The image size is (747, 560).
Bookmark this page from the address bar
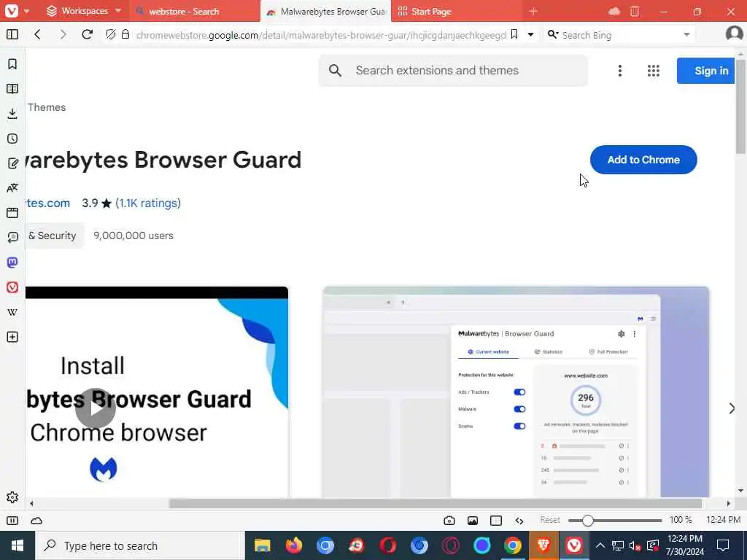tap(514, 34)
